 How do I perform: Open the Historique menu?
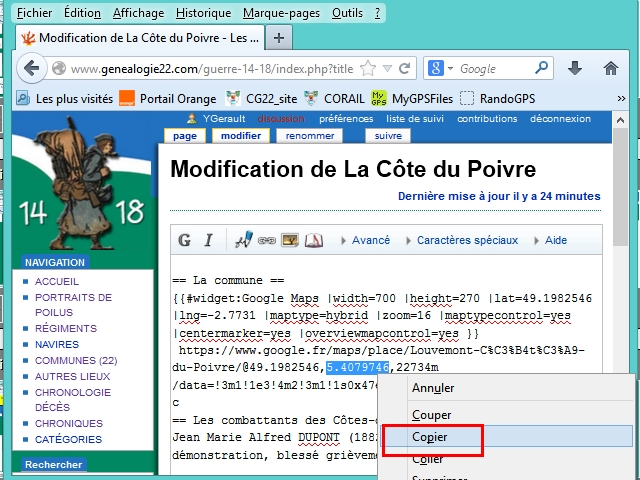[203, 13]
